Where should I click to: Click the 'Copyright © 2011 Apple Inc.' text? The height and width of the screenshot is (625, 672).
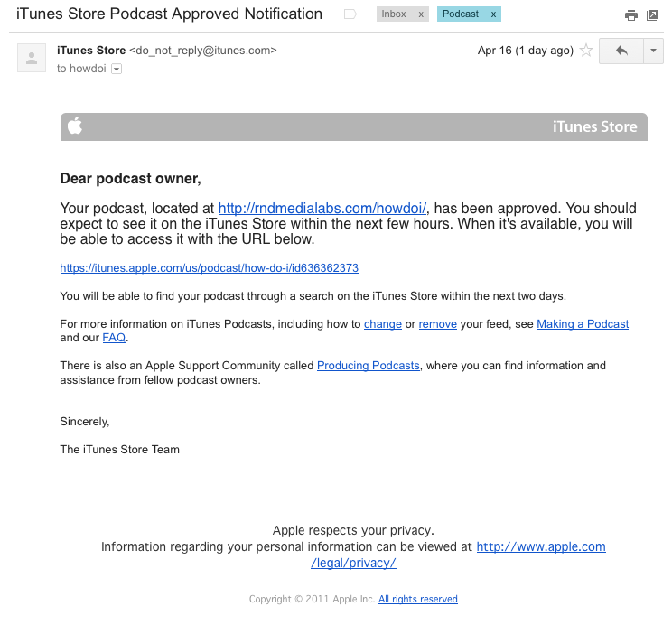[312, 599]
